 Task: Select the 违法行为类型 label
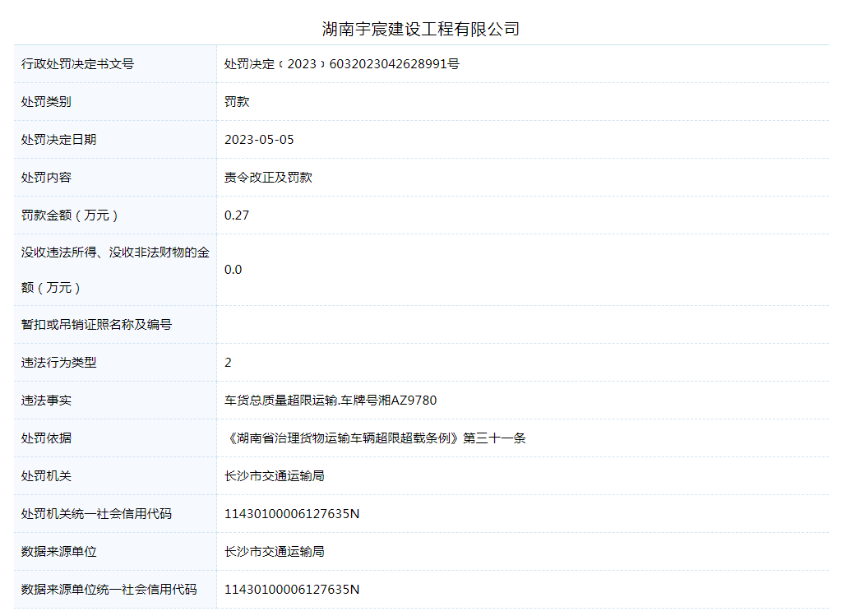click(58, 363)
